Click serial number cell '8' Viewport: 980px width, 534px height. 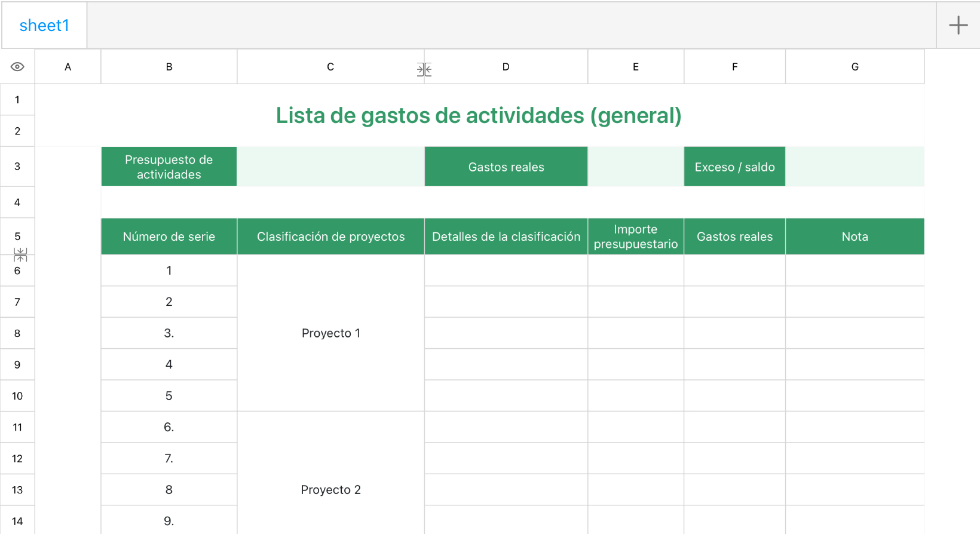[169, 490]
